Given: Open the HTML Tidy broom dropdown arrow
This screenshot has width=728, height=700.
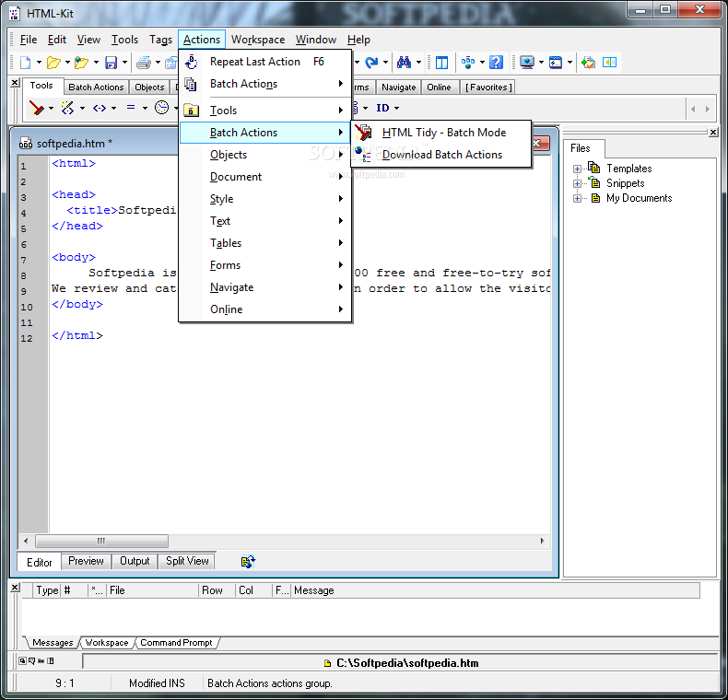Looking at the screenshot, I should click(51, 108).
